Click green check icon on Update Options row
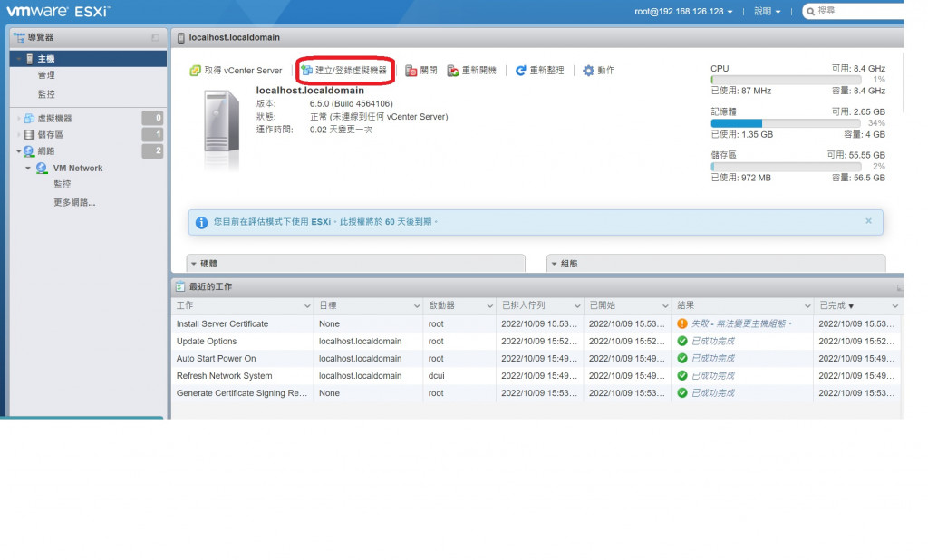Image resolution: width=928 pixels, height=560 pixels. click(x=682, y=341)
